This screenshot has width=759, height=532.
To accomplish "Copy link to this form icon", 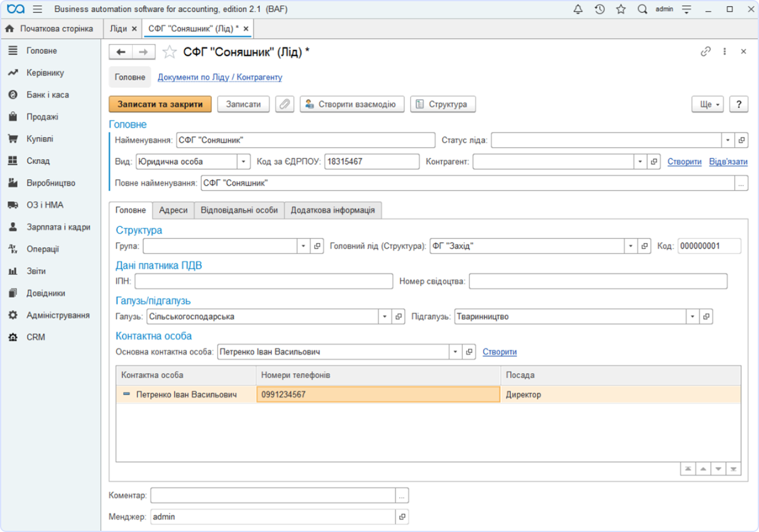I will pyautogui.click(x=706, y=52).
